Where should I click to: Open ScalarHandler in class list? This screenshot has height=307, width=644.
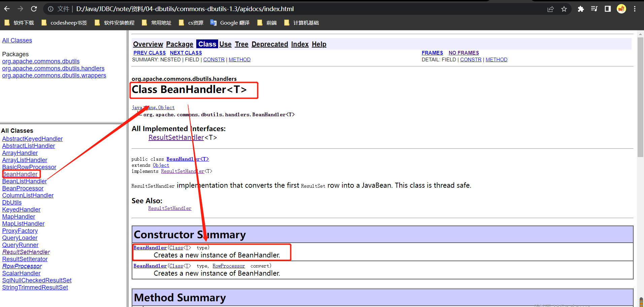[x=21, y=273]
